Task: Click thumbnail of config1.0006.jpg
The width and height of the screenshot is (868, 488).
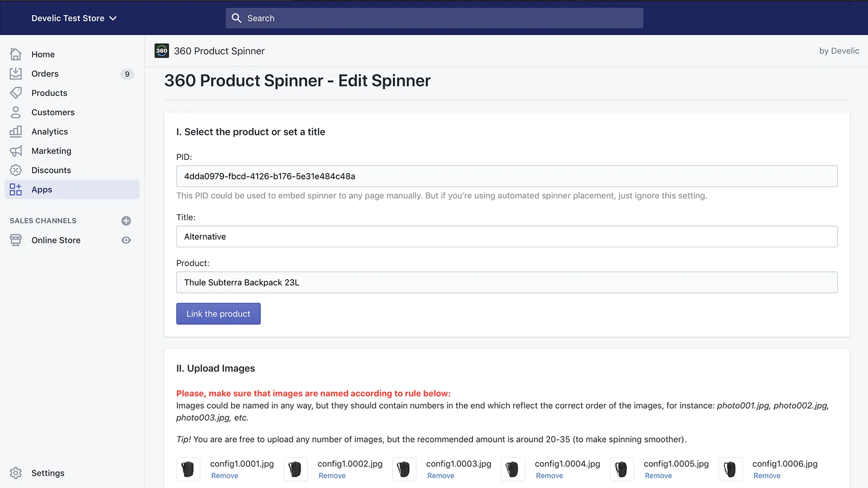Action: (730, 469)
